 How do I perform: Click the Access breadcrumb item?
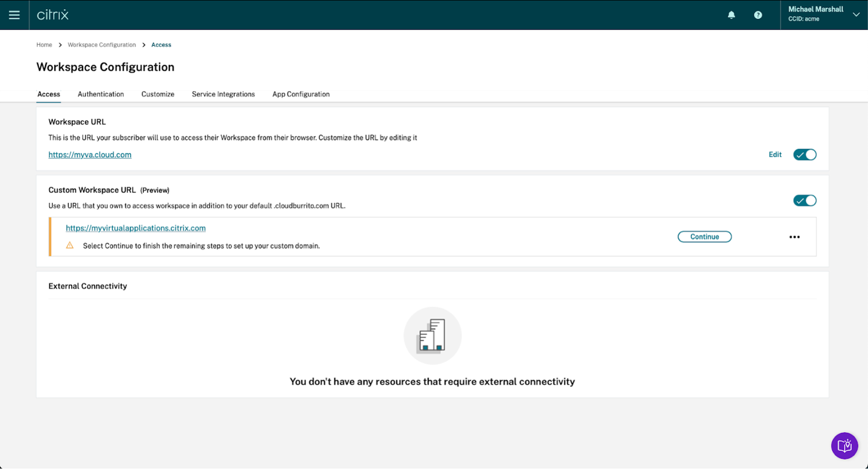pyautogui.click(x=161, y=45)
